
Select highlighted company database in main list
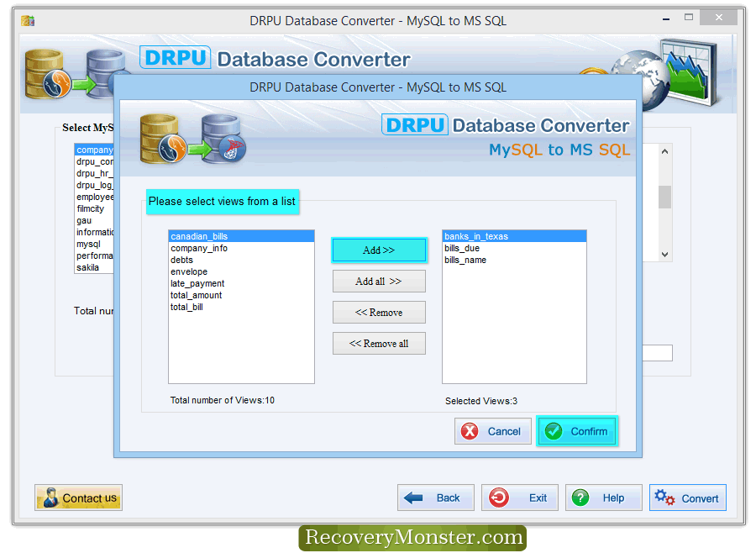click(x=94, y=150)
